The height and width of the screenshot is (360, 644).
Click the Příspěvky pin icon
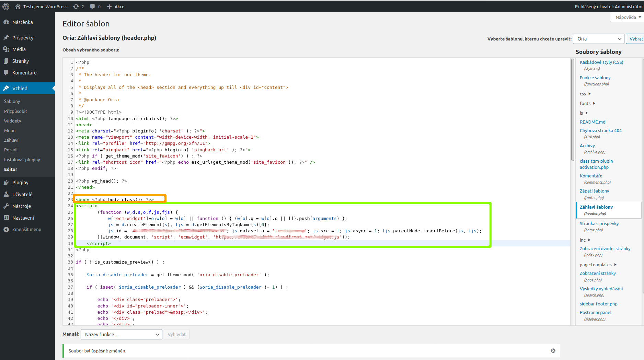[6, 37]
